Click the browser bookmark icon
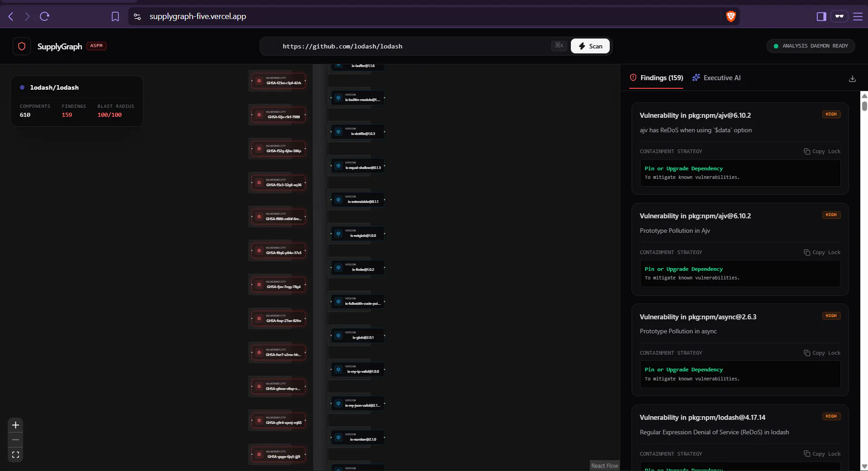 click(x=115, y=16)
